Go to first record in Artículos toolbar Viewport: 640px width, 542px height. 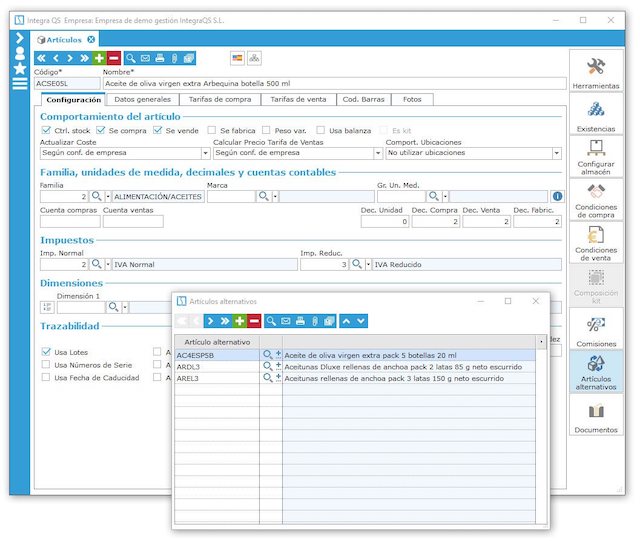41,58
